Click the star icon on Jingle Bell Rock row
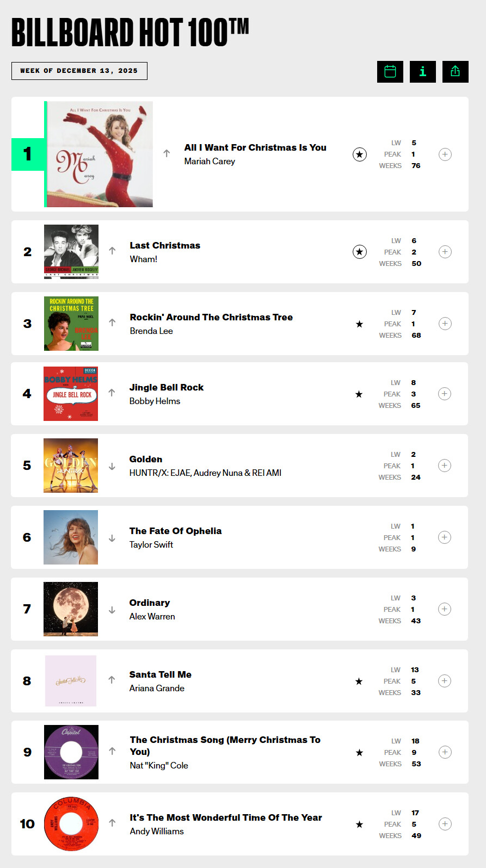The width and height of the screenshot is (486, 868). [x=359, y=394]
